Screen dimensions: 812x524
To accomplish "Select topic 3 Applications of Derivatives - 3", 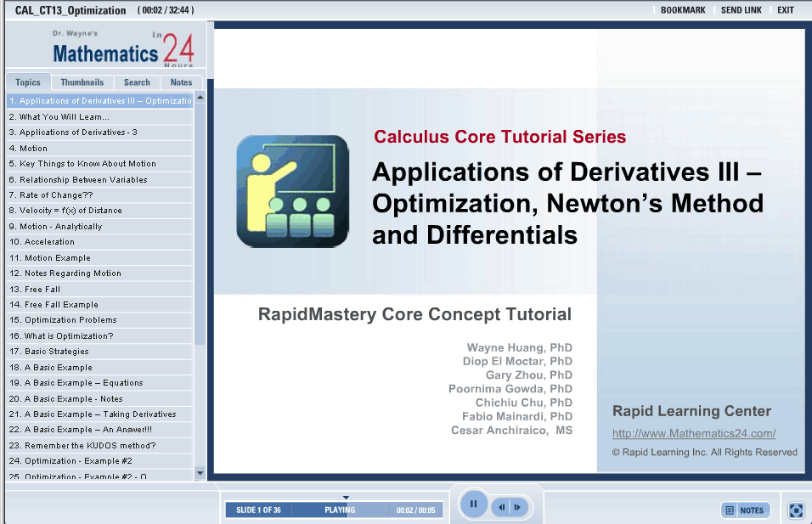I will tap(100, 132).
